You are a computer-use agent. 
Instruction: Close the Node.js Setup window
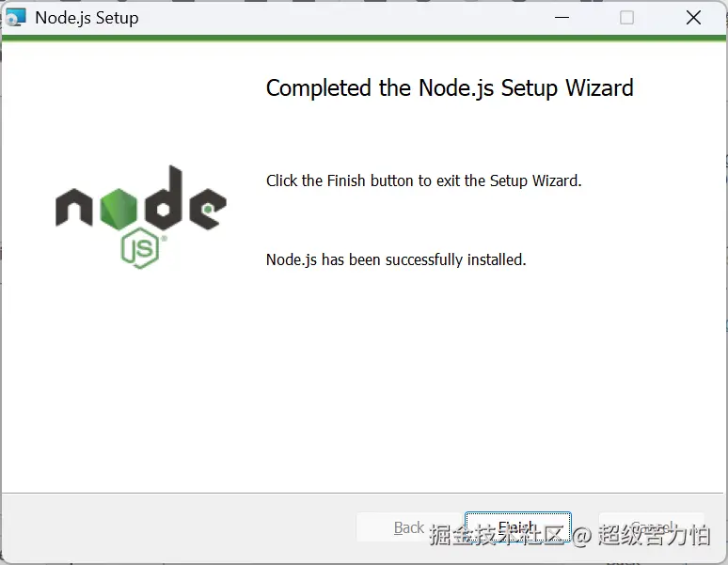[x=693, y=18]
